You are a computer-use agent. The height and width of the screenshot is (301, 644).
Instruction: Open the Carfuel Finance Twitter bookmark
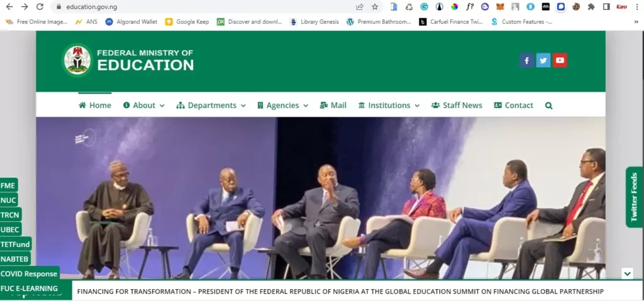point(451,22)
